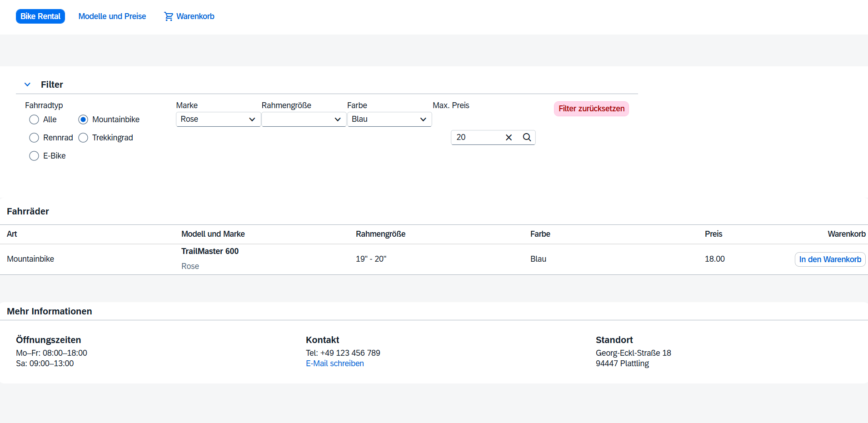Select the Alle radio button
The height and width of the screenshot is (423, 868).
click(34, 119)
